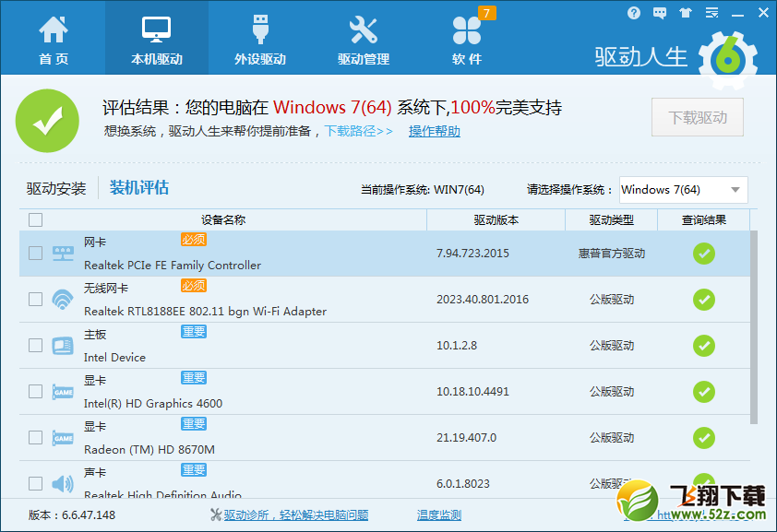Select the 声卡 sound card checkbox
The width and height of the screenshot is (777, 532).
click(36, 483)
